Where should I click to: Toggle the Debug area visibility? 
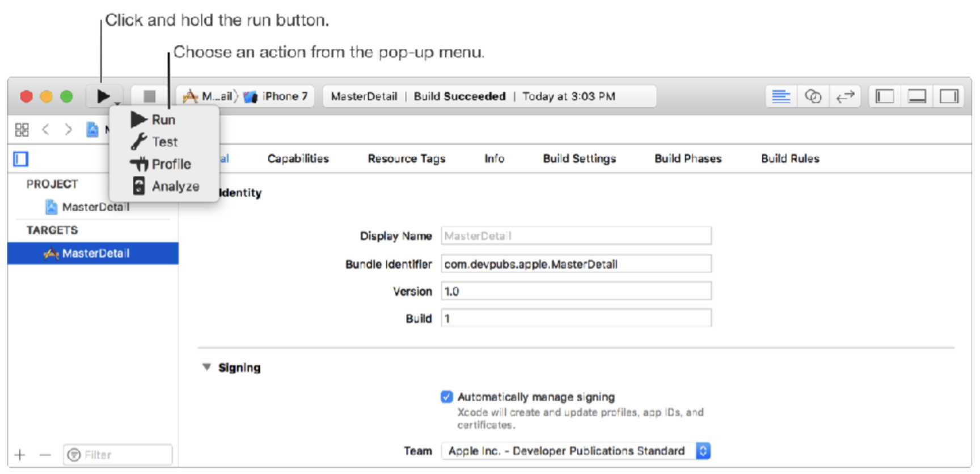pyautogui.click(x=917, y=96)
